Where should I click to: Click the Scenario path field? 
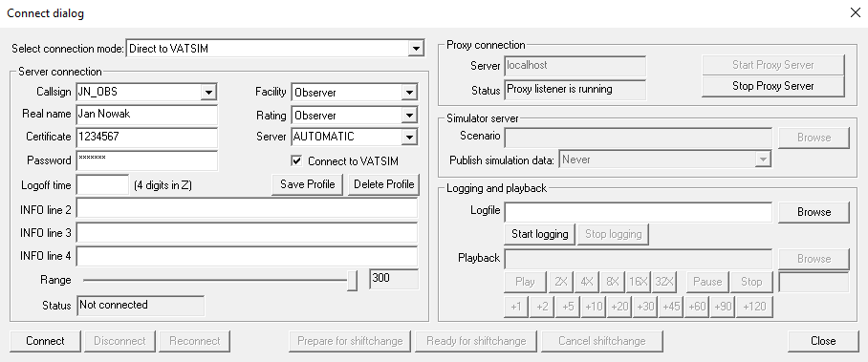click(x=639, y=138)
